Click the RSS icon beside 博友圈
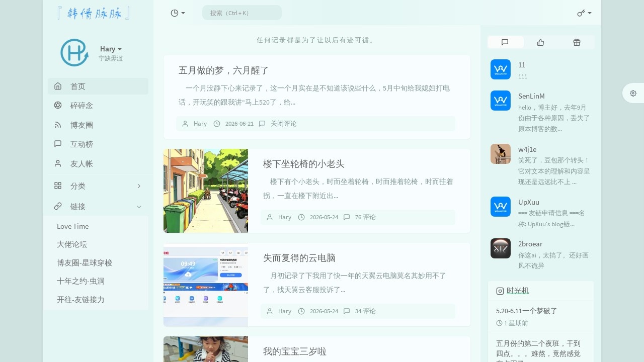The image size is (644, 362). [58, 125]
